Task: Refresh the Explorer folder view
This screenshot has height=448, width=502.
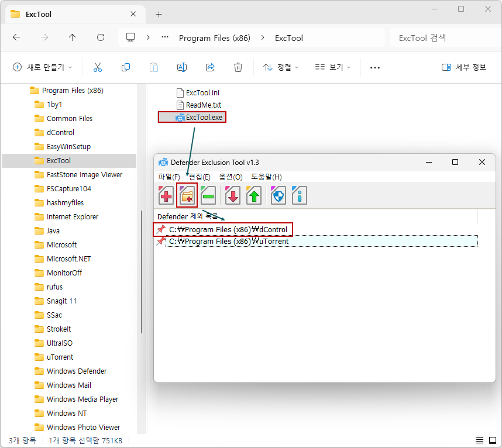Action: pos(101,37)
